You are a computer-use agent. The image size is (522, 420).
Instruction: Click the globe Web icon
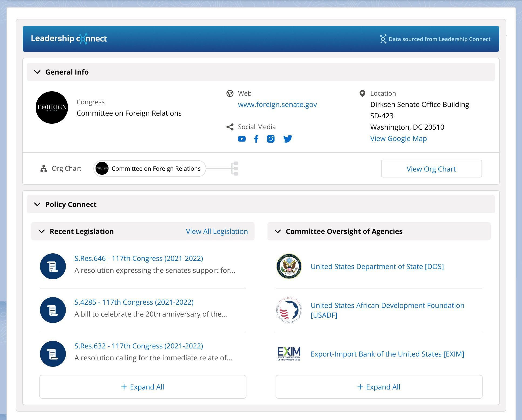pyautogui.click(x=230, y=93)
